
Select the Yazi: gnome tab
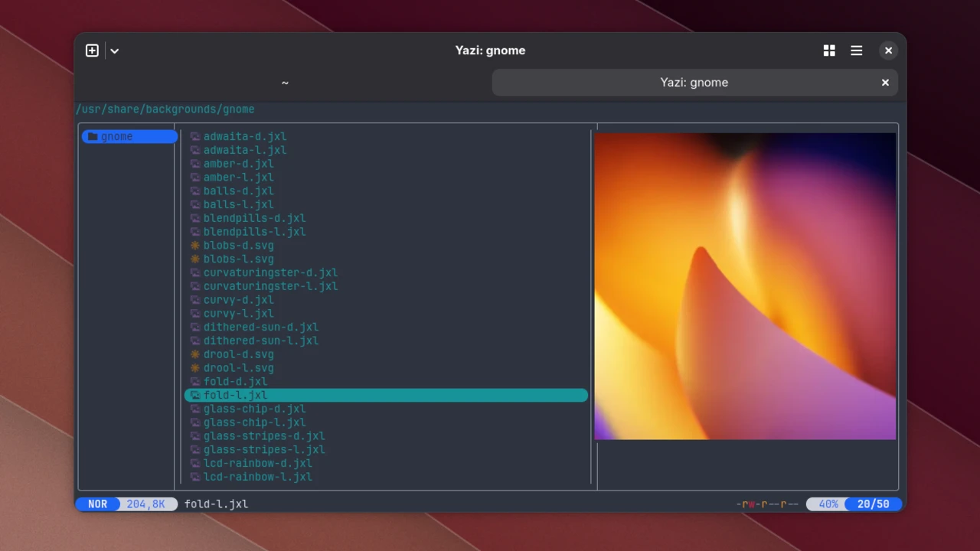click(x=694, y=83)
